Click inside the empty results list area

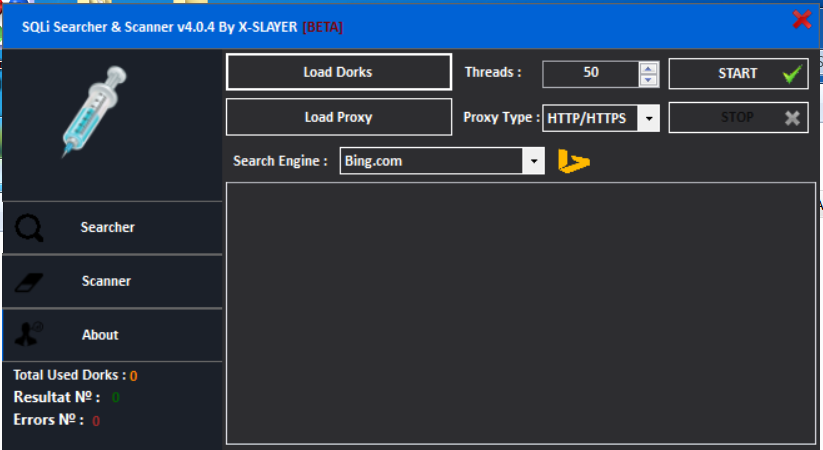point(520,312)
